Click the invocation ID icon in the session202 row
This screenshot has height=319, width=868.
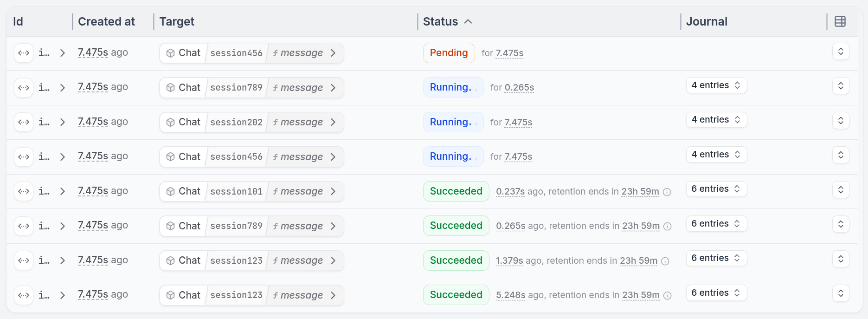click(24, 122)
